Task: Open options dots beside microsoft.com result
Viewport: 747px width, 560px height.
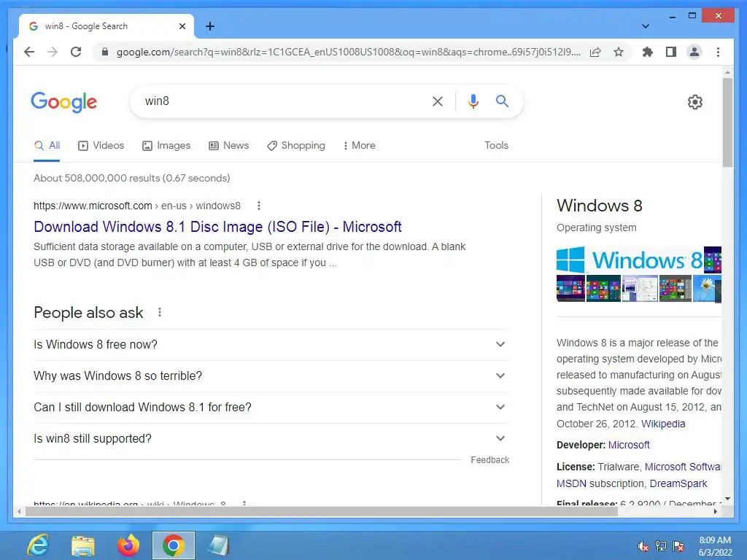Action: click(x=259, y=206)
